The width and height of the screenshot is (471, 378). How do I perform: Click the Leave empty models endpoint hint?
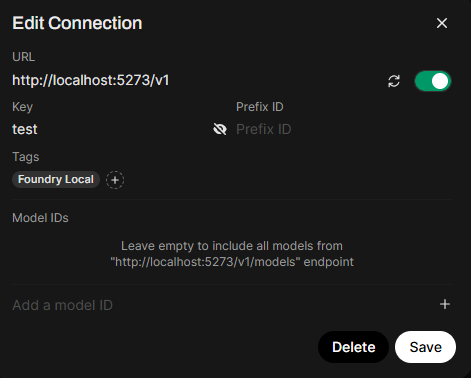(x=232, y=254)
